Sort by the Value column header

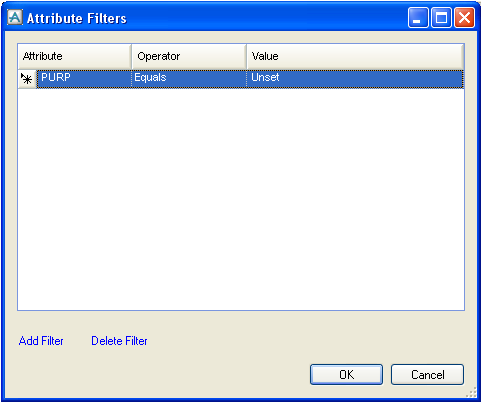[355, 56]
